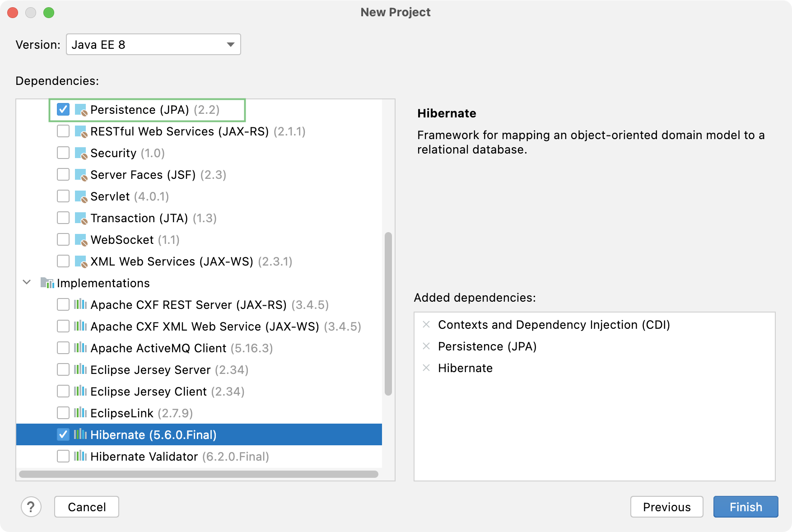This screenshot has height=532, width=792.
Task: Open the Java EE 8 Version dropdown
Action: 154,44
